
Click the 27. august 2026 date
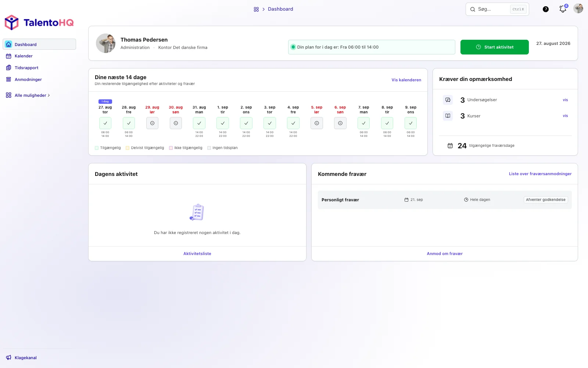point(553,43)
